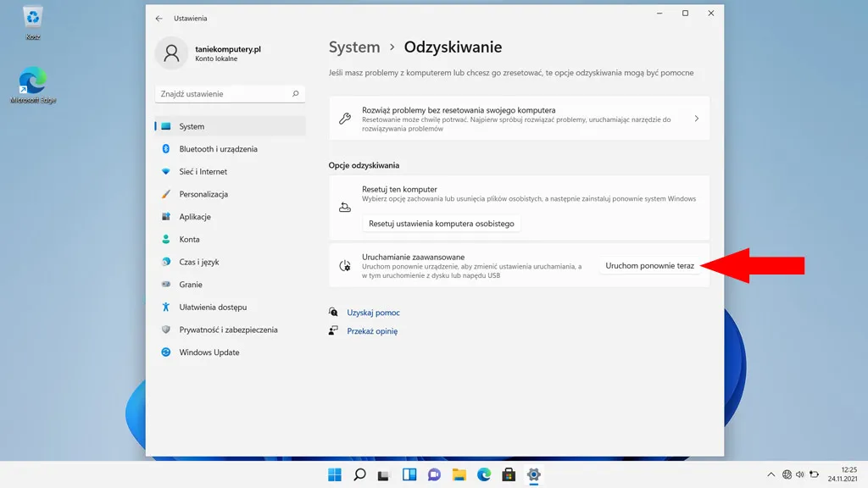Viewport: 868px width, 488px height.
Task: Go to Granie settings
Action: tap(230, 285)
